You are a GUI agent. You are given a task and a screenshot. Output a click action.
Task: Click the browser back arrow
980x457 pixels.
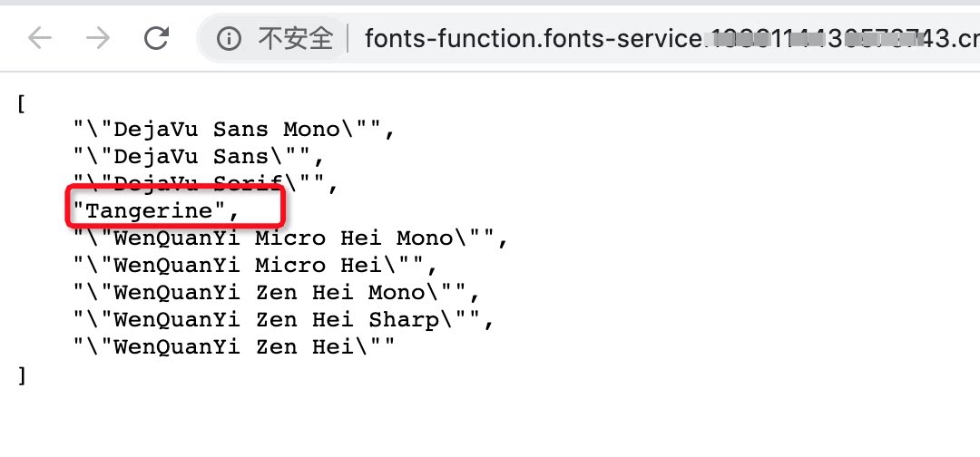(x=40, y=39)
